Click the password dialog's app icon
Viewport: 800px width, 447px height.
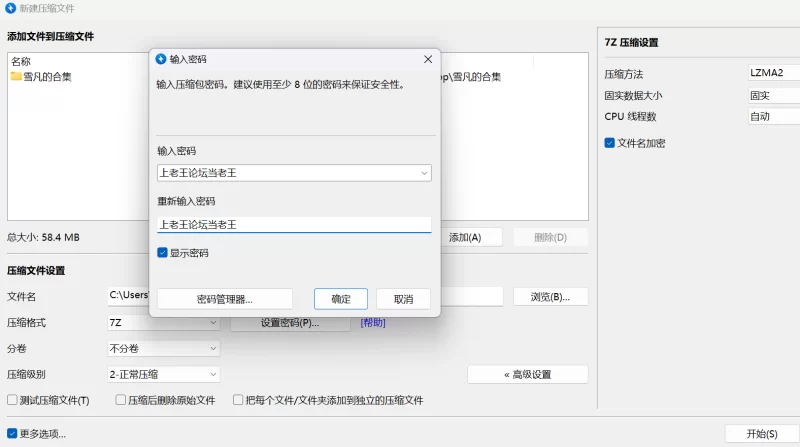click(161, 60)
